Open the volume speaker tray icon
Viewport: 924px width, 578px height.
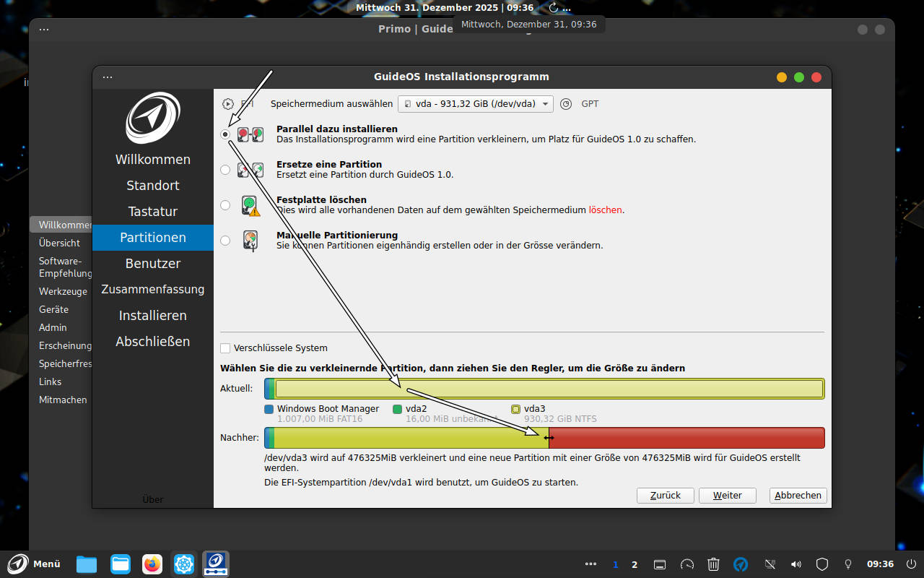tap(796, 564)
